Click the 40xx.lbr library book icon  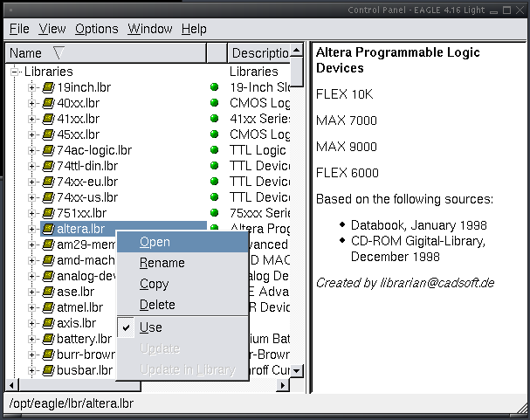pyautogui.click(x=48, y=103)
